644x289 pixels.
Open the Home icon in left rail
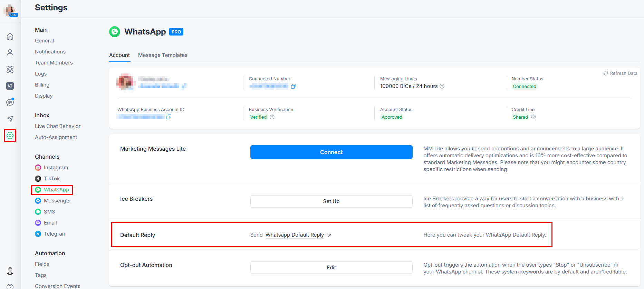[10, 36]
